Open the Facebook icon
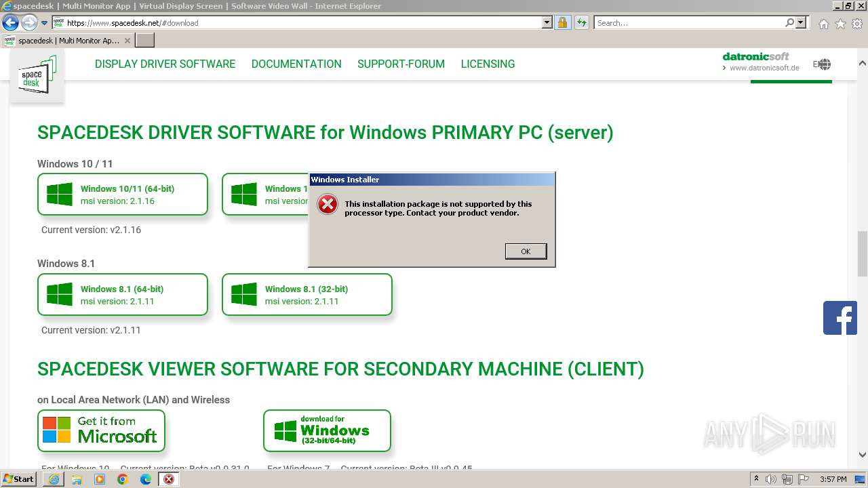The height and width of the screenshot is (488, 868). pos(840,318)
